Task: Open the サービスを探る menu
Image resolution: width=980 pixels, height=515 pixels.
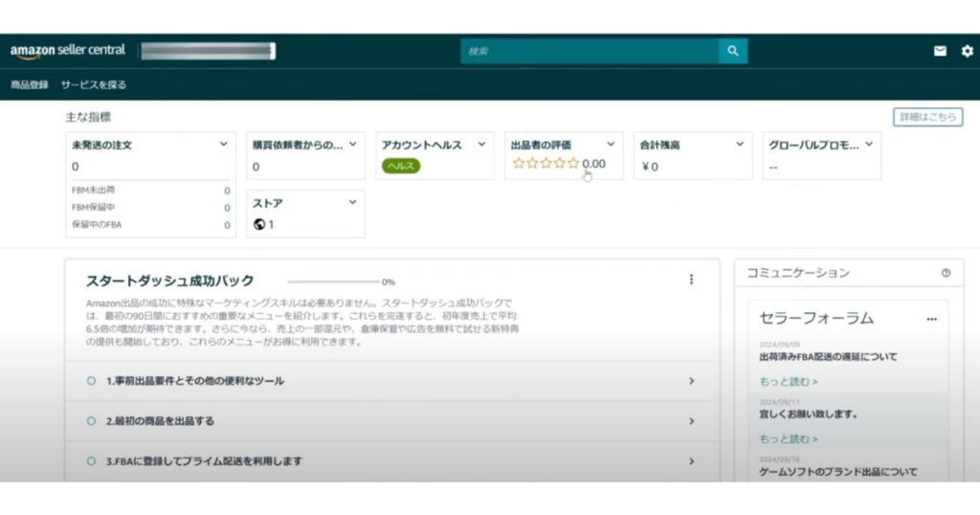Action: click(94, 84)
